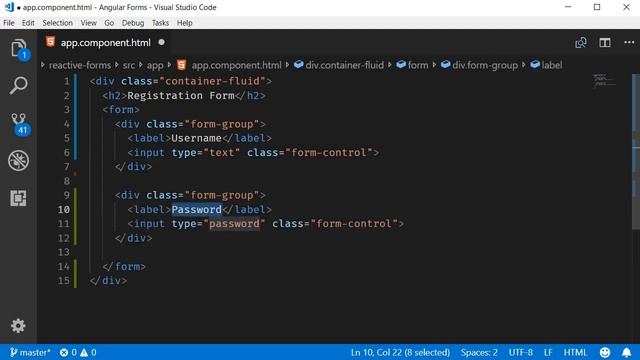Click the master branch in status bar
Image resolution: width=640 pixels, height=360 pixels.
click(30, 352)
